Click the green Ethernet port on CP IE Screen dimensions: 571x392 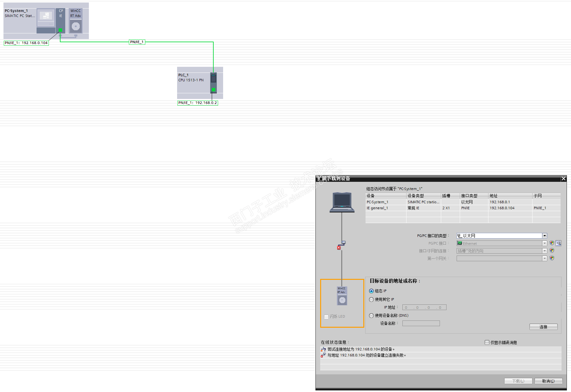click(x=60, y=30)
